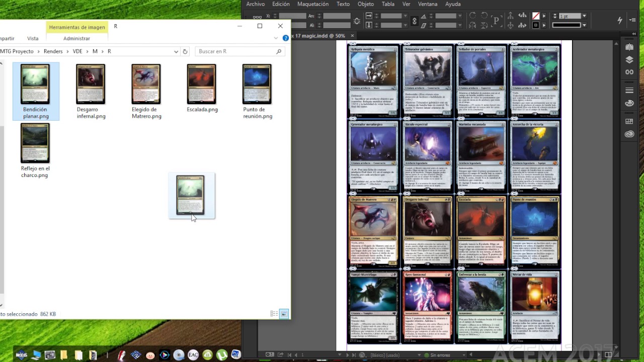Screen dimensions: 644x362
Task: Click Renders in the address path
Action: click(x=53, y=51)
